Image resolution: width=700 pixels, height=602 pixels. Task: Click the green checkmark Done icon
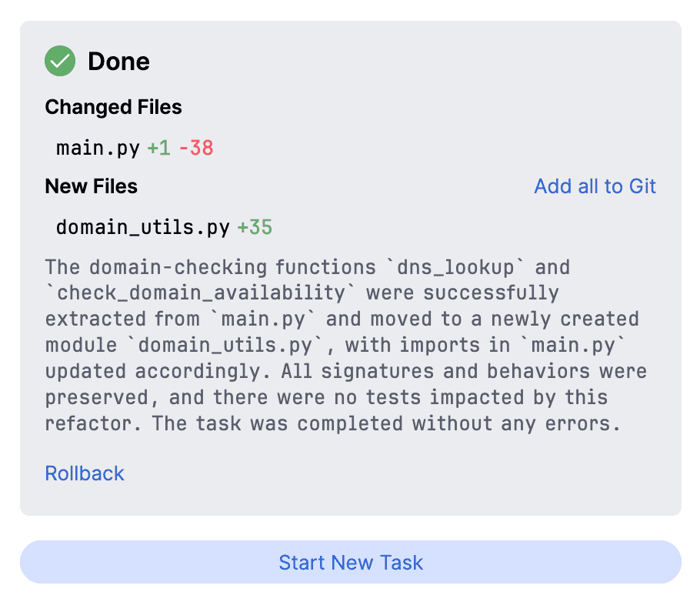(x=60, y=61)
